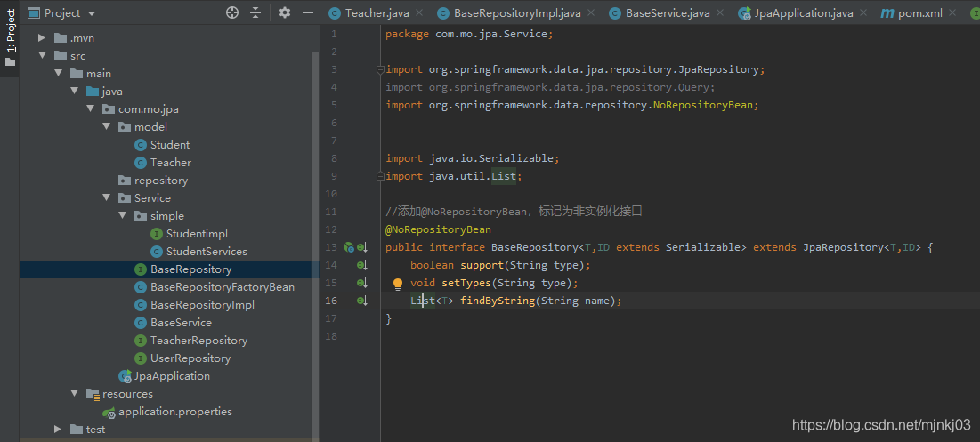
Task: Select TeacherRepository in project tree
Action: tap(198, 341)
